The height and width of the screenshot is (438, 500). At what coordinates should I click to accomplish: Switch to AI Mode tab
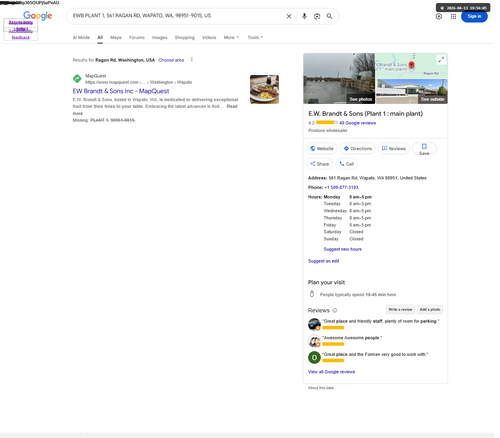click(81, 38)
